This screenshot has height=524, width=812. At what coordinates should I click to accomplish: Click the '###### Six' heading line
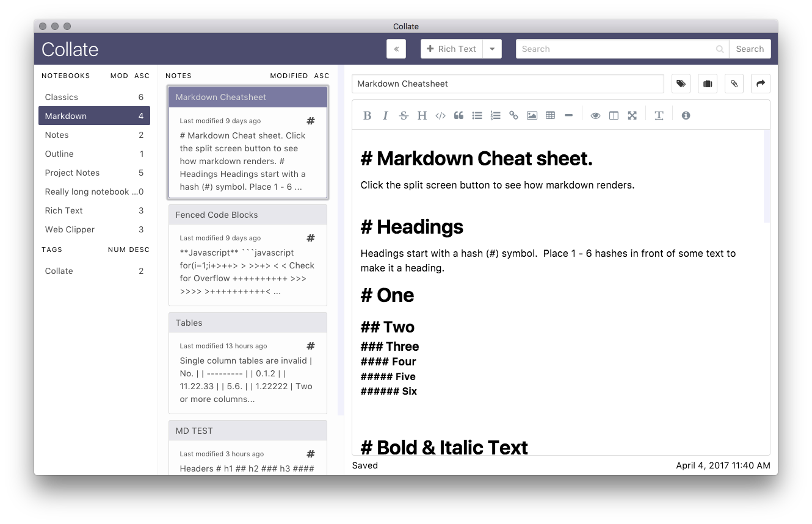click(389, 391)
